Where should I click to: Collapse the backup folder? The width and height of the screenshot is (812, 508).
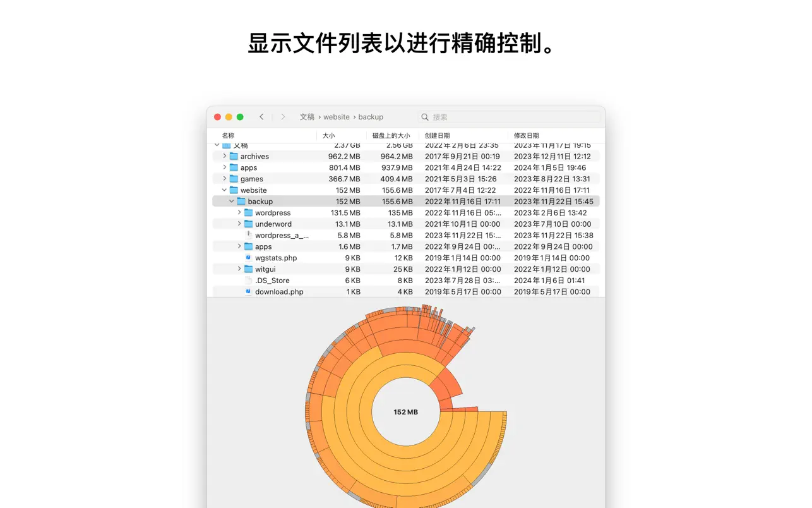(x=232, y=202)
